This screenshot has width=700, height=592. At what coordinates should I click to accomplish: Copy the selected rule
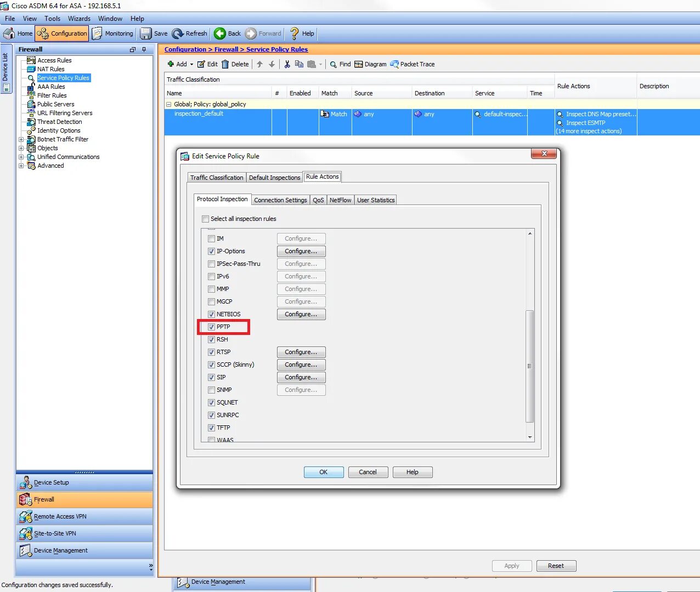click(x=299, y=64)
